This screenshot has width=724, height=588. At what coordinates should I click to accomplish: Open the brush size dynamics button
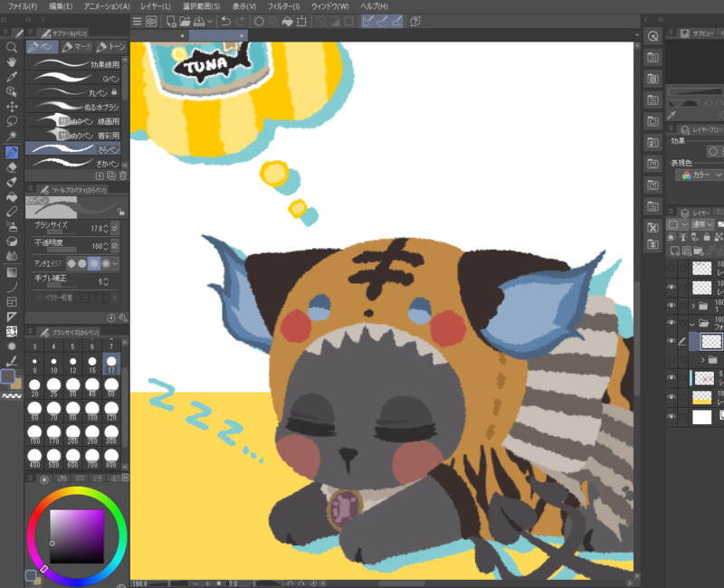coord(115,228)
